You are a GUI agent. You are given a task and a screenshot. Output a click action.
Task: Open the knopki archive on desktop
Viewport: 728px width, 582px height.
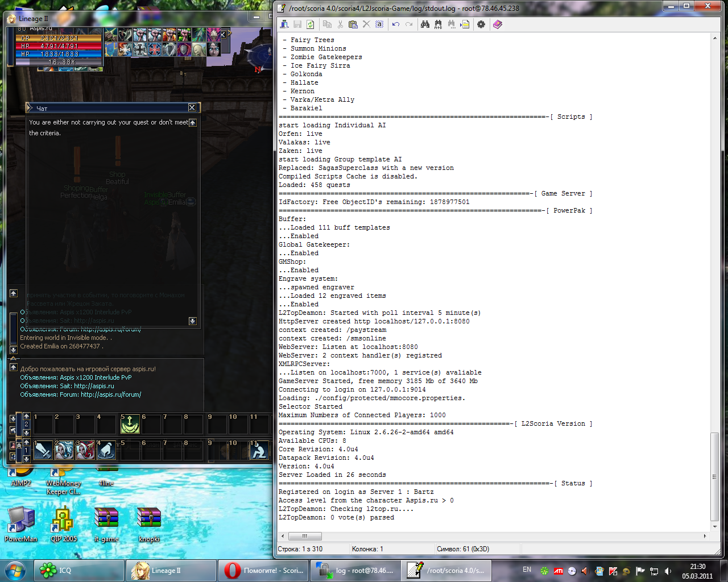[x=149, y=524]
